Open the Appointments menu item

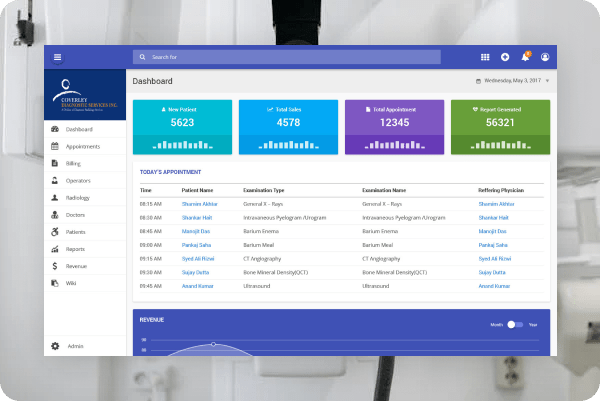pyautogui.click(x=83, y=147)
